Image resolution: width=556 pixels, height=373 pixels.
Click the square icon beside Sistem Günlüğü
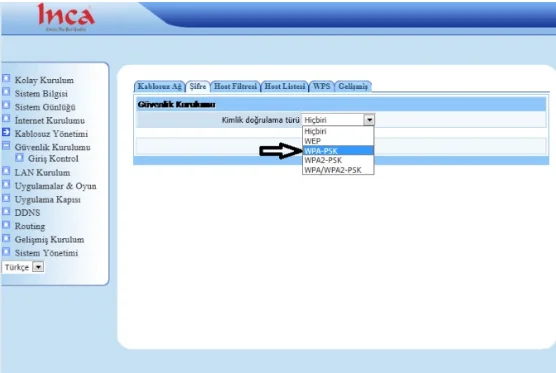coord(6,105)
